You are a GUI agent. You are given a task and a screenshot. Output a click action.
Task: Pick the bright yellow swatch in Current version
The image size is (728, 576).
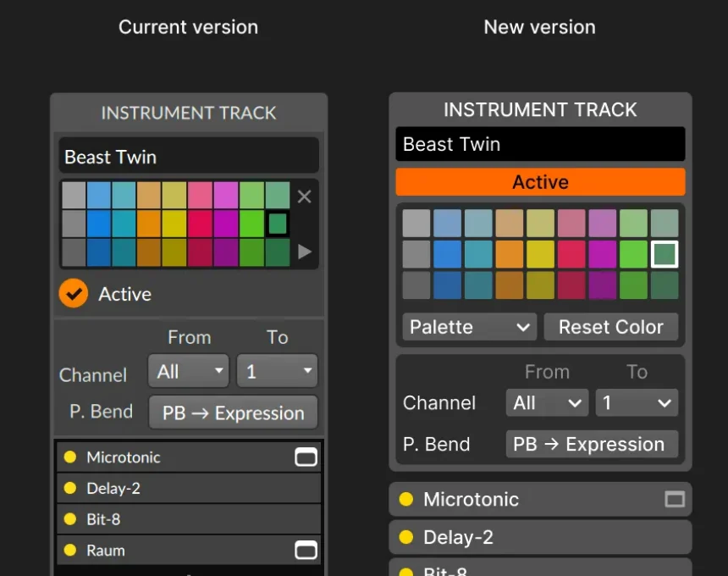click(x=174, y=224)
